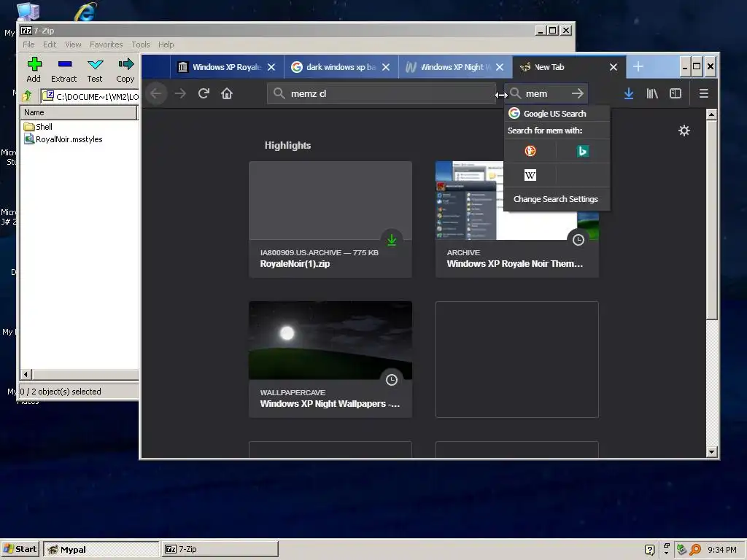Select the Shell folder in 7-Zip
Screen dimensions: 747x560
coord(38,127)
